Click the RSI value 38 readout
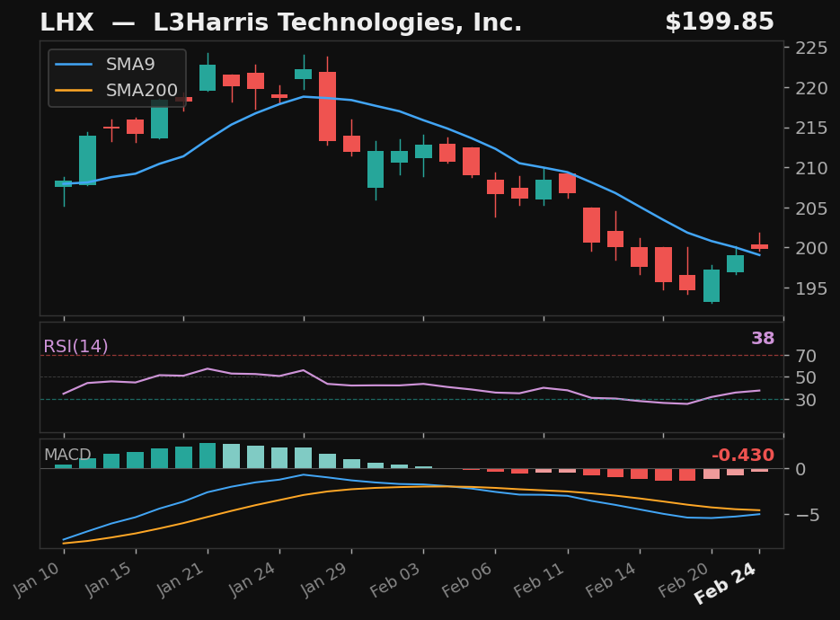Image resolution: width=840 pixels, height=620 pixels. (x=763, y=338)
